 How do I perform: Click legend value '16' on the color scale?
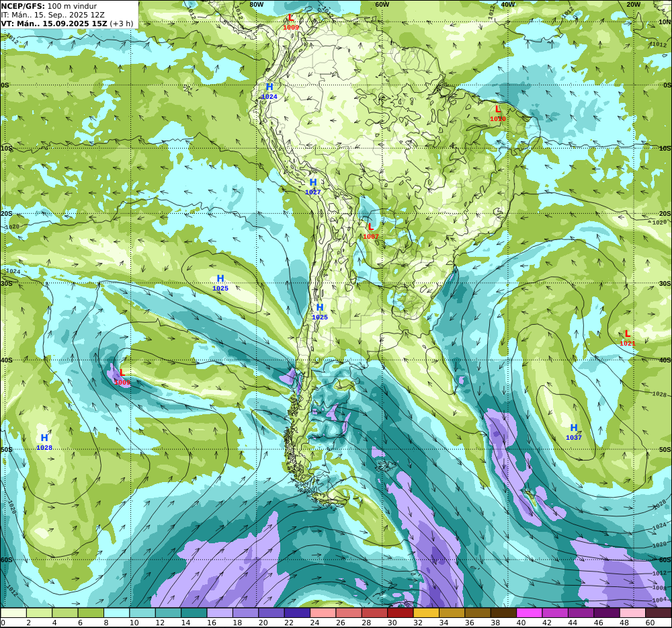[211, 623]
